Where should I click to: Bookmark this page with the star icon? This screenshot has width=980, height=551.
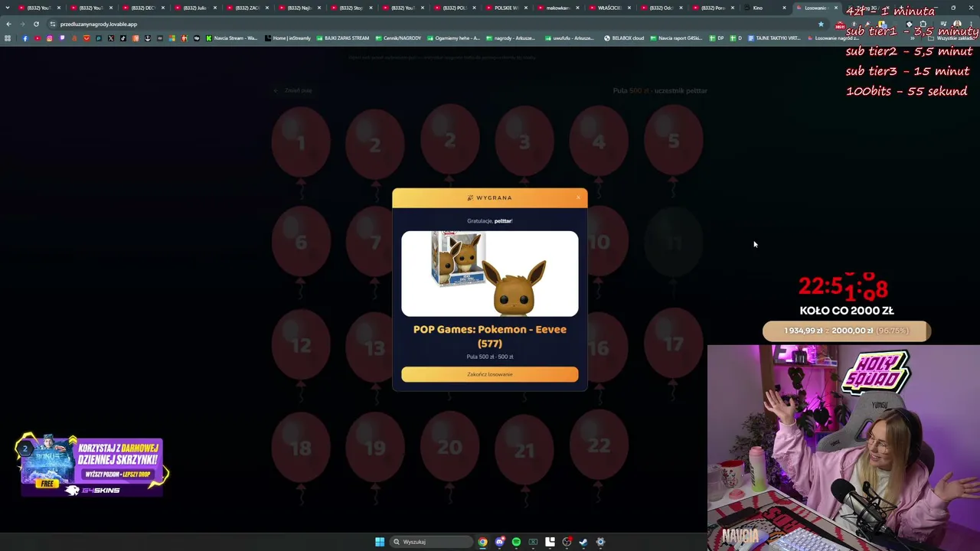coord(821,24)
